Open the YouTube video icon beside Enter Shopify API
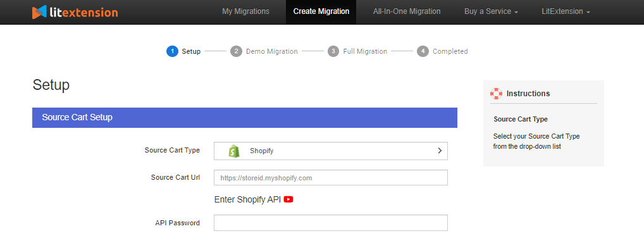Viewport: 644px width, 250px height. click(x=288, y=199)
